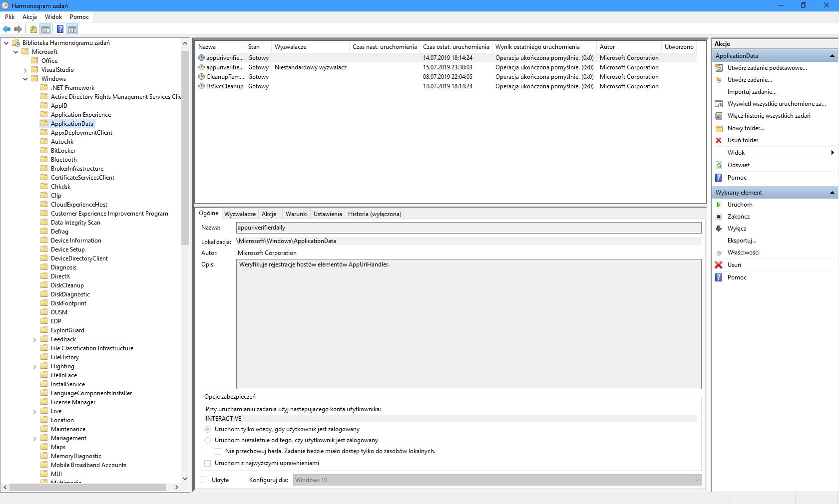Toggle the action pane toolbar icon
This screenshot has height=504, width=839.
point(72,29)
